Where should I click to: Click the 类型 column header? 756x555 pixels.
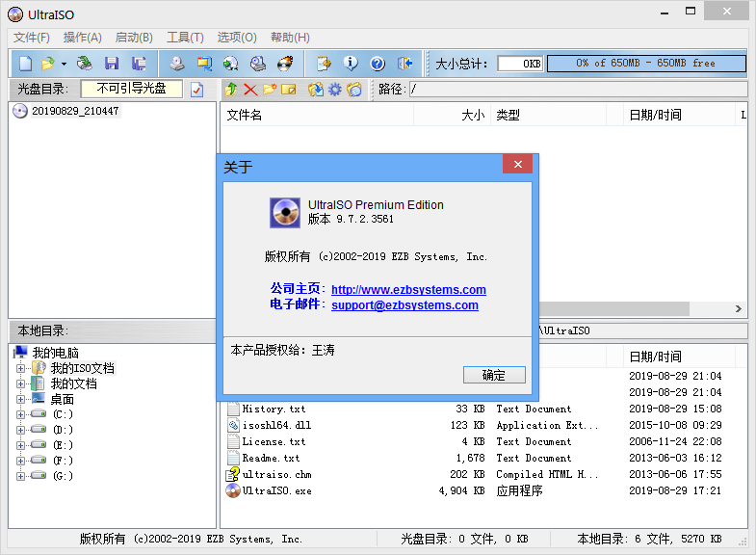(x=548, y=115)
